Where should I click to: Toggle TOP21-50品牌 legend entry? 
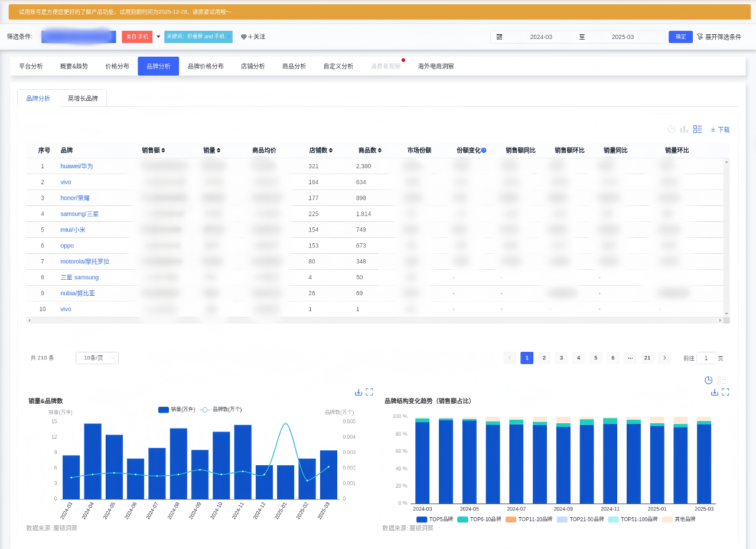(x=581, y=519)
